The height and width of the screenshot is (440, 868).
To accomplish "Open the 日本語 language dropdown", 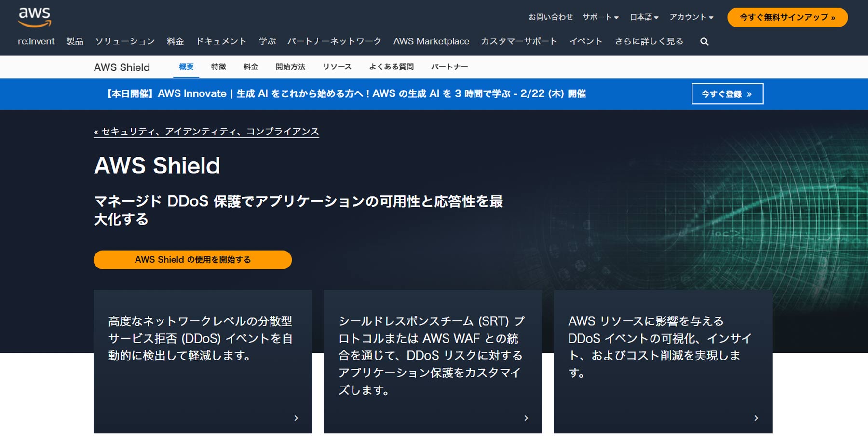I will point(642,16).
